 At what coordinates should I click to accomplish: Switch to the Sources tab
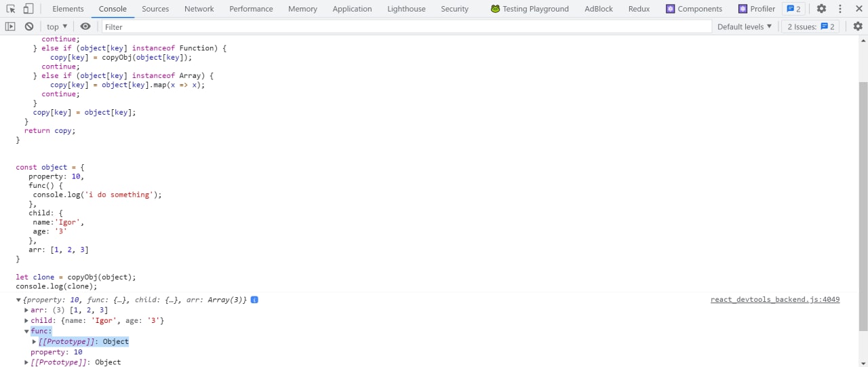(x=155, y=9)
